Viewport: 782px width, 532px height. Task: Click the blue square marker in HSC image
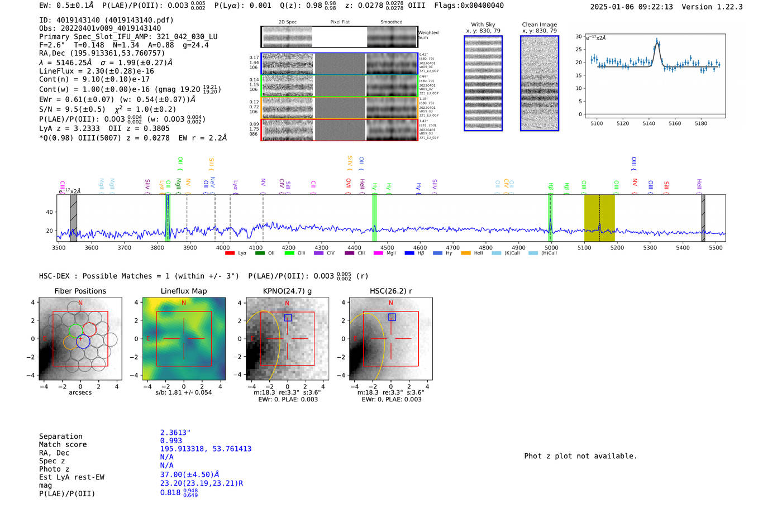pos(392,317)
